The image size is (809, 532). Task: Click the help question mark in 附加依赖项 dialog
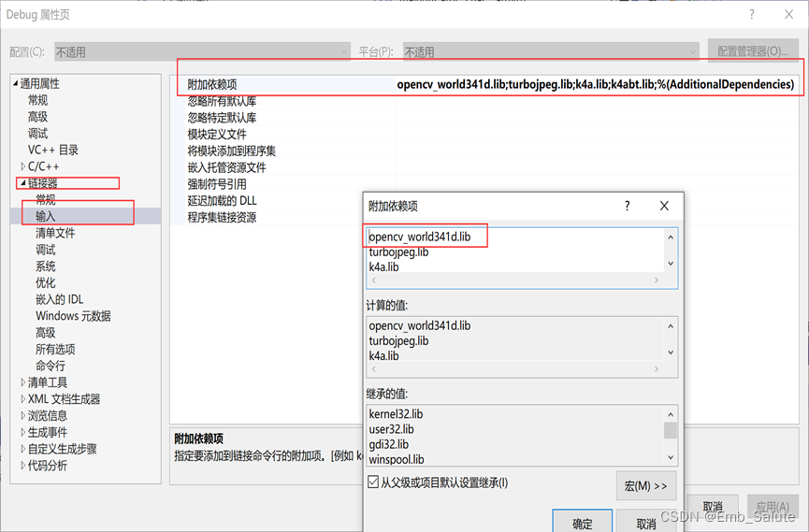pos(627,206)
